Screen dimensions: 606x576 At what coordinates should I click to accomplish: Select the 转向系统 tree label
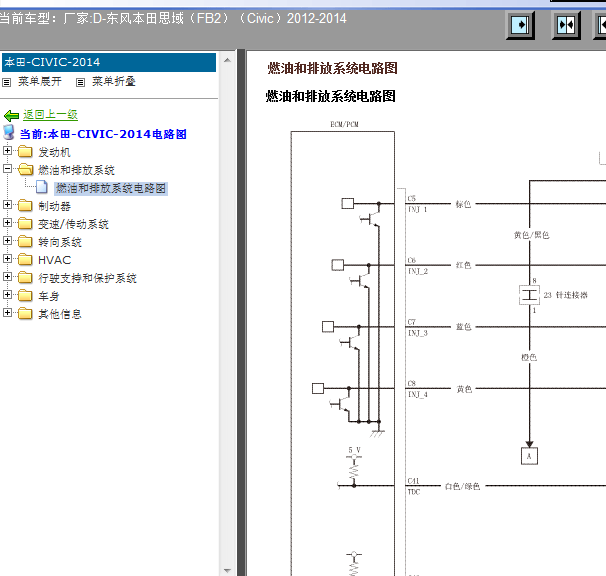point(60,242)
